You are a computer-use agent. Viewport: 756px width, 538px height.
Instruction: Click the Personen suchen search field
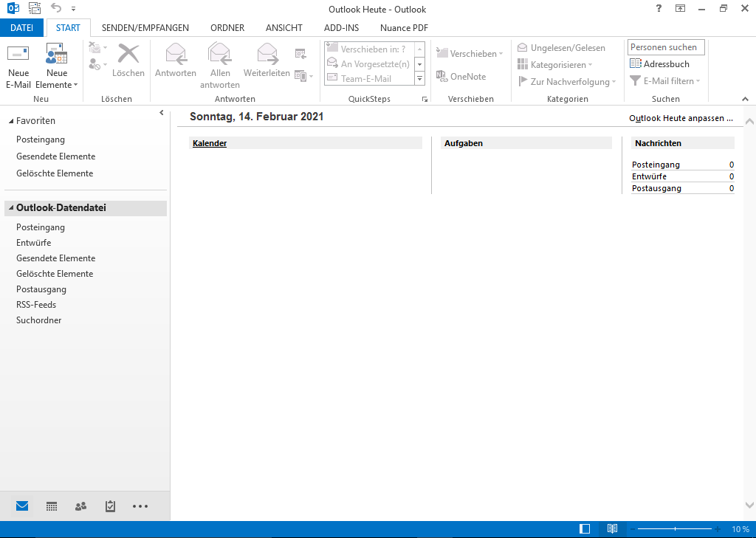click(666, 47)
